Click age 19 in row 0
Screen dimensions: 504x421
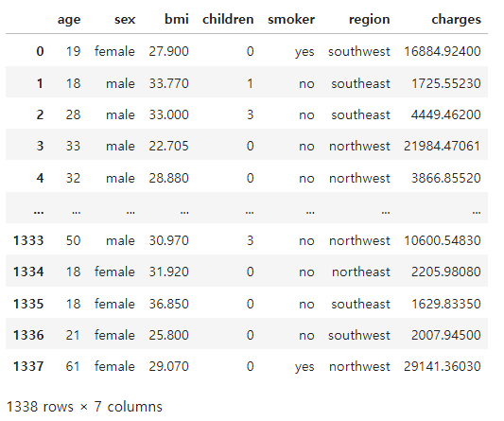(74, 51)
